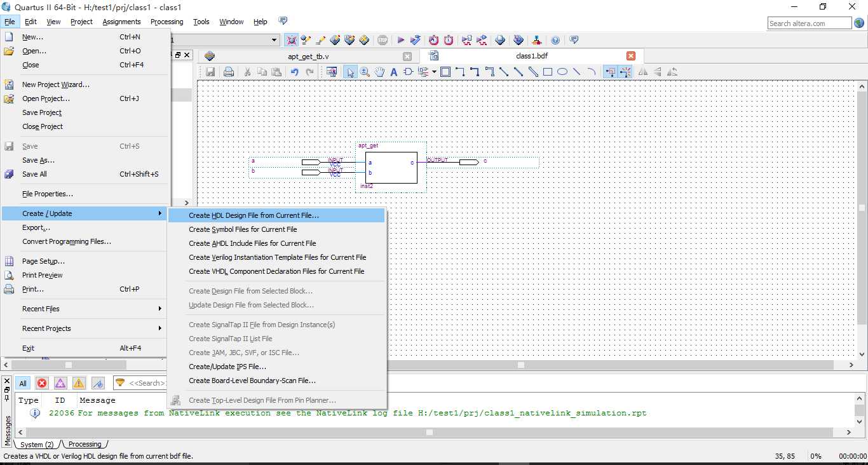Image resolution: width=868 pixels, height=465 pixels.
Task: Toggle the flagged messages filter button
Action: pyautogui.click(x=98, y=383)
